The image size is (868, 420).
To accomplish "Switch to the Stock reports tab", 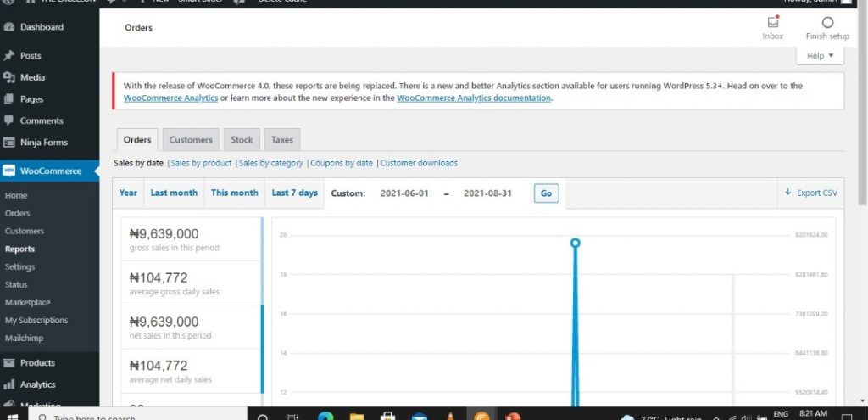I will coord(242,140).
